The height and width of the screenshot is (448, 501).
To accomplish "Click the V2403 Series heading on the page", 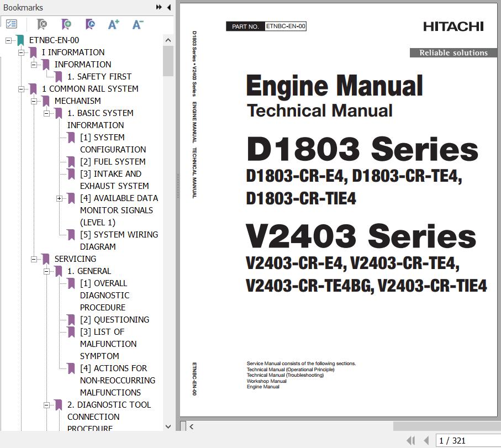I will click(361, 236).
